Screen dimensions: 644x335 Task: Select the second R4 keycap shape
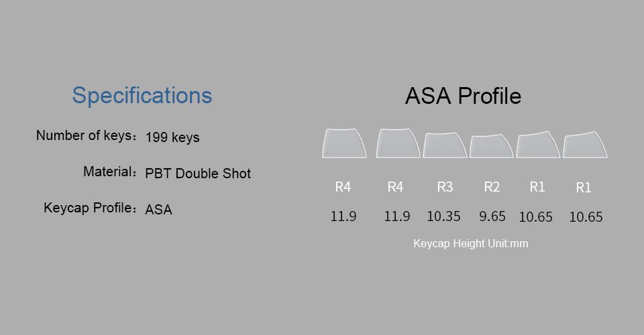click(x=398, y=143)
